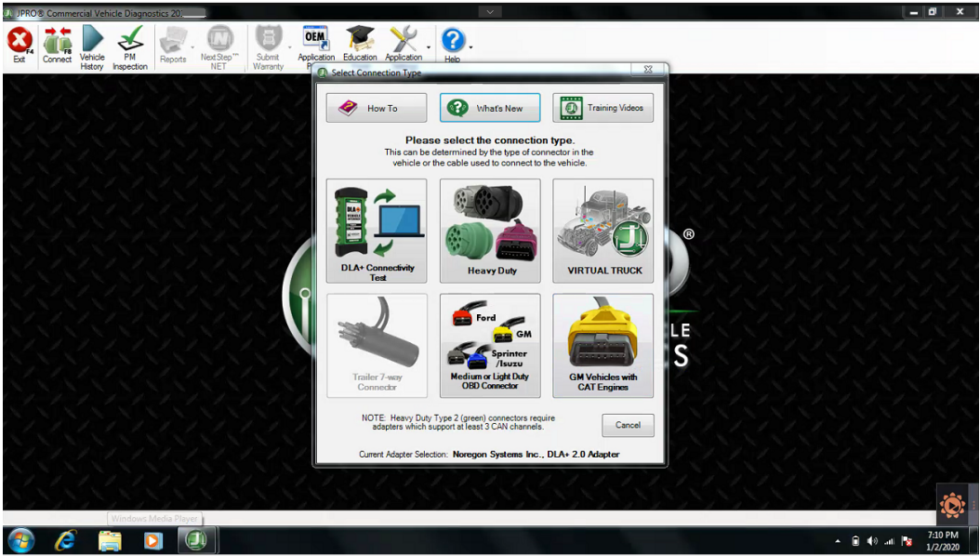Expand the Submit Warranty dropdown arrow
980x556 pixels.
290,47
